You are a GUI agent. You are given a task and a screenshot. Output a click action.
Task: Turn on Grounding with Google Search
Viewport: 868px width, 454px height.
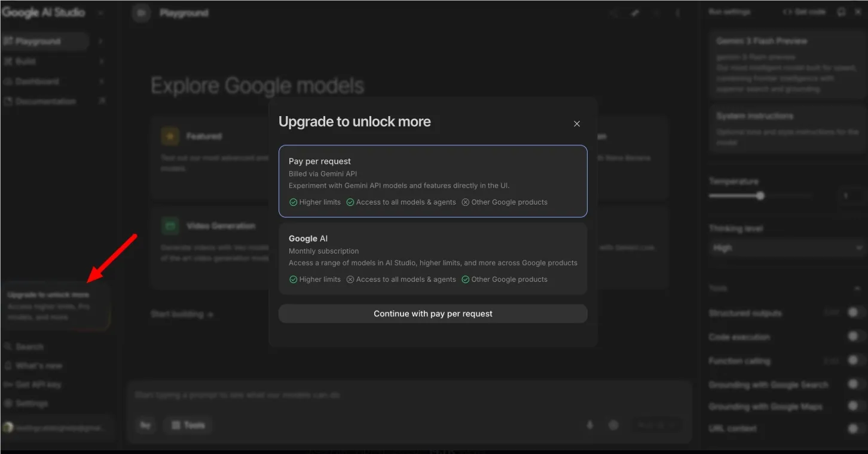click(852, 385)
